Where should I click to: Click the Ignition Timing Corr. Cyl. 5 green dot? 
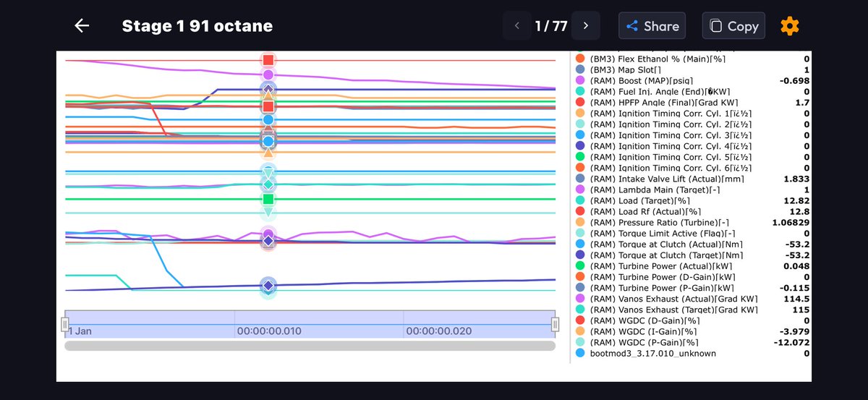[580, 157]
